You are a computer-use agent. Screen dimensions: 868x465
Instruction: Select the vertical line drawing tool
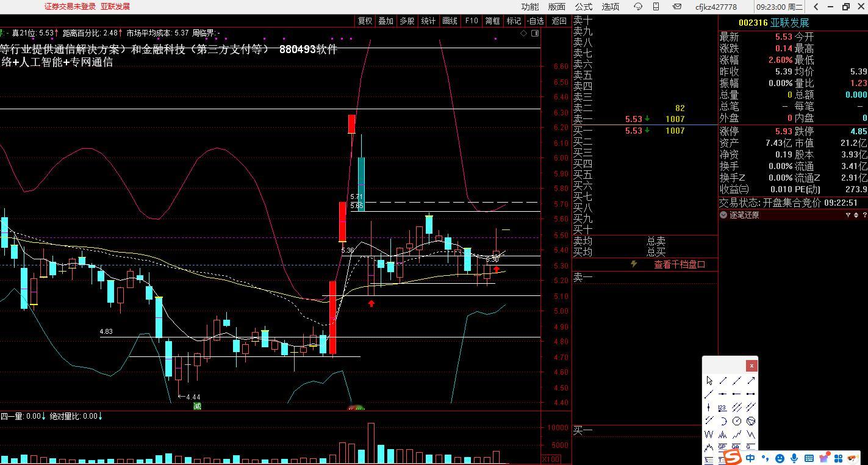709,408
